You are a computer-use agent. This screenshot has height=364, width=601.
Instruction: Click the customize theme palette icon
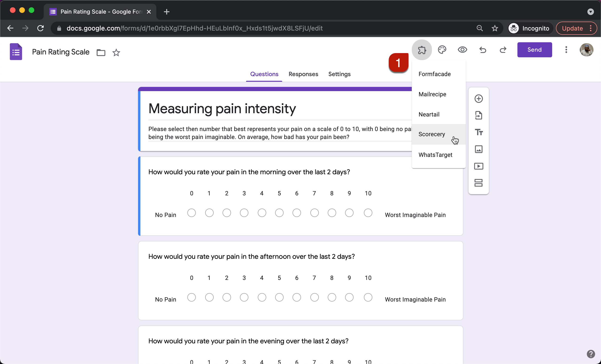[x=442, y=49]
